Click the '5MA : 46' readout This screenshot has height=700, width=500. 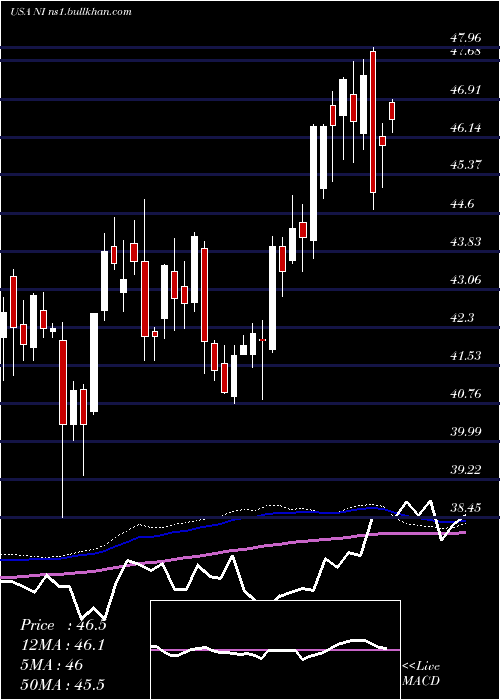(51, 665)
